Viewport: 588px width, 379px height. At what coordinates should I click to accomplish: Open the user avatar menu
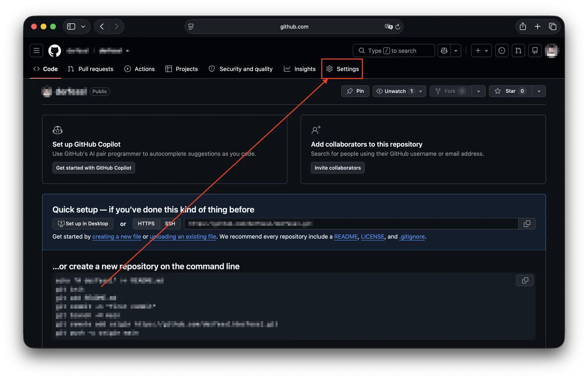pos(552,51)
